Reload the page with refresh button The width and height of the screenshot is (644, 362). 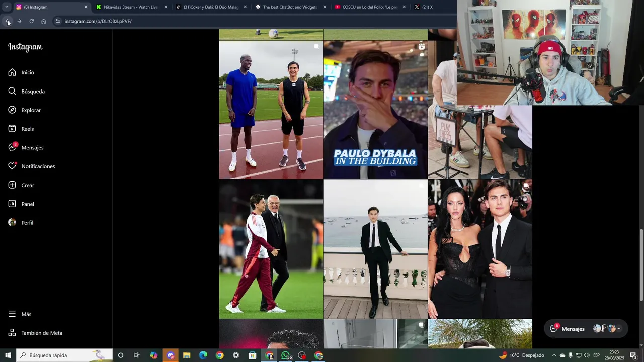[31, 21]
